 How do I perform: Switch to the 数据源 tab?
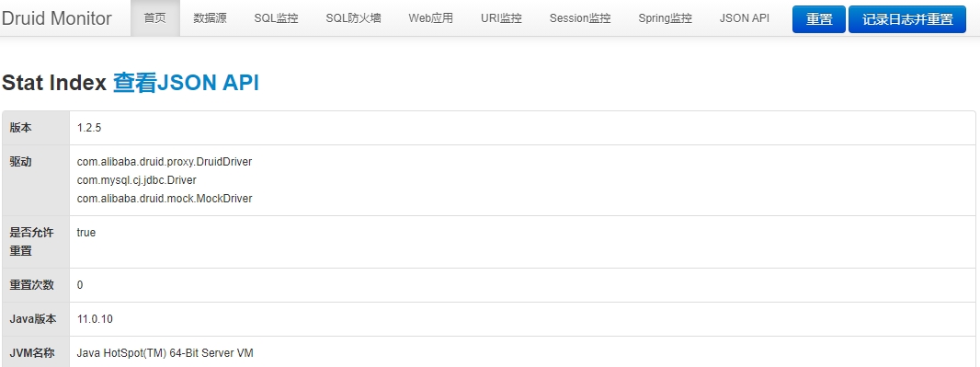coord(210,18)
